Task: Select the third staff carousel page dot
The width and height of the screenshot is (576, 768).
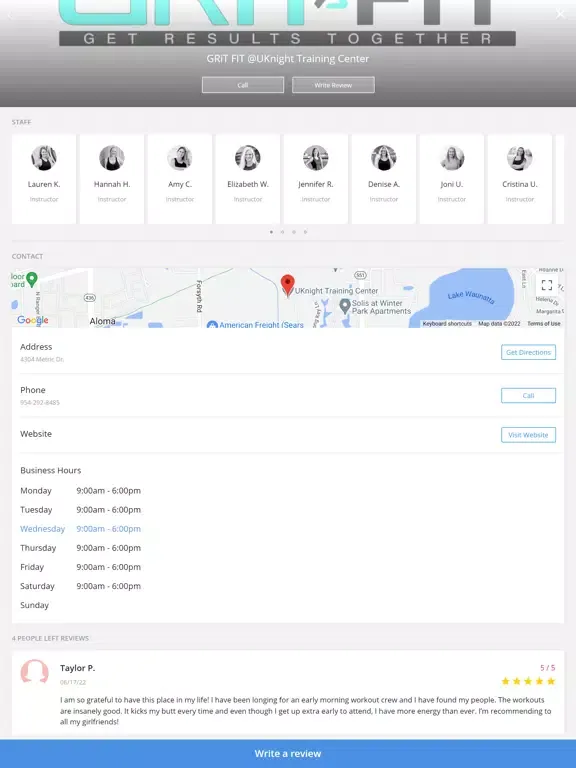Action: [x=294, y=232]
